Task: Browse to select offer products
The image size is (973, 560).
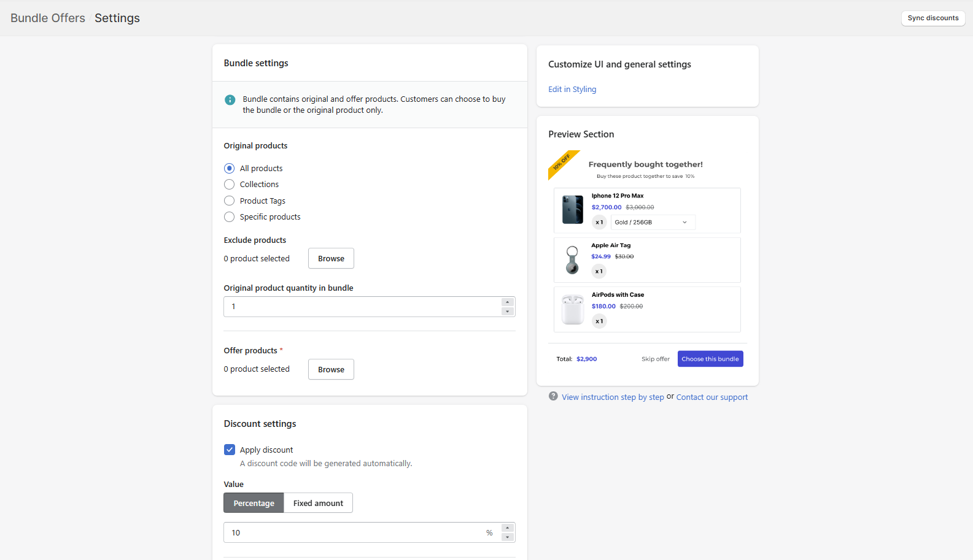Action: point(331,369)
